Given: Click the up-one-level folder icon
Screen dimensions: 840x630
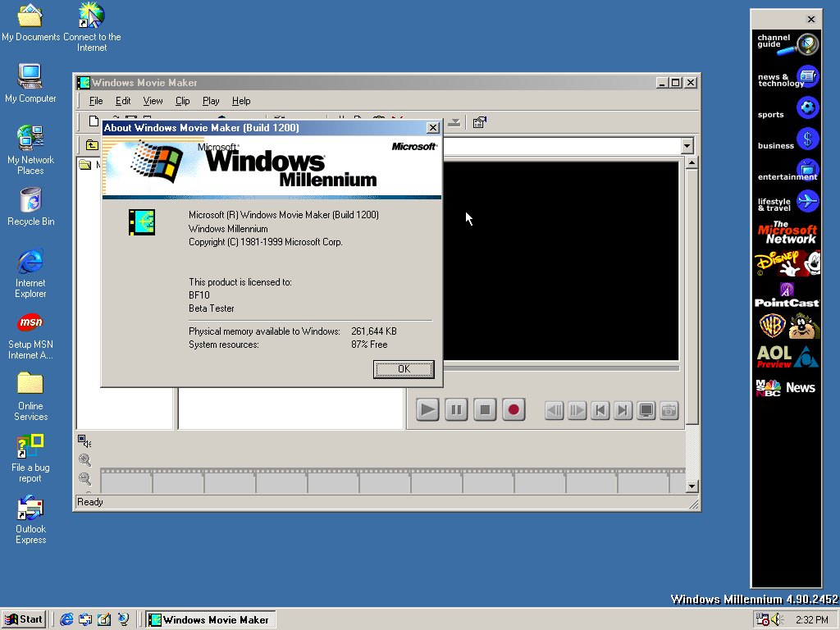Looking at the screenshot, I should [x=91, y=145].
